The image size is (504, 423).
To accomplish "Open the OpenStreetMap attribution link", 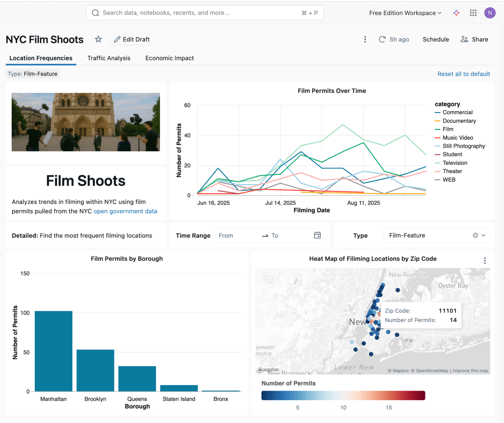I will coord(429,371).
